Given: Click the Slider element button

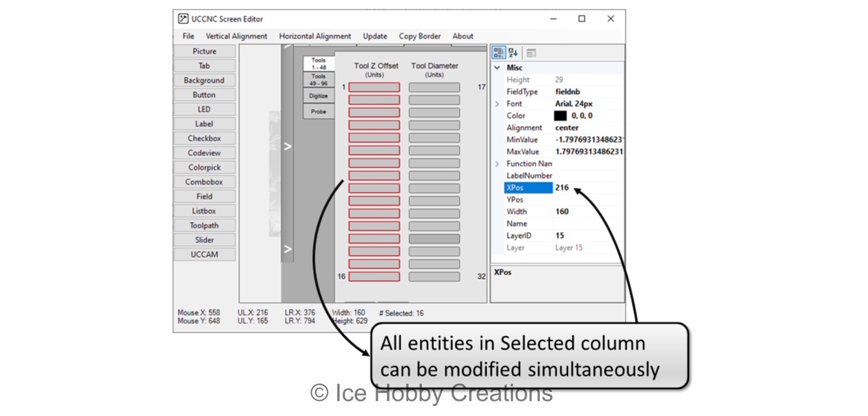Looking at the screenshot, I should point(204,239).
